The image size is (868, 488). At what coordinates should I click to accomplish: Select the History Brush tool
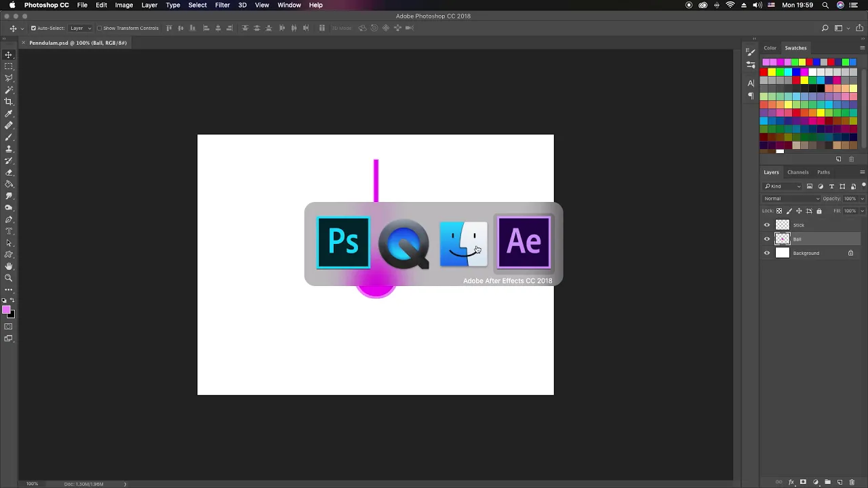(9, 161)
